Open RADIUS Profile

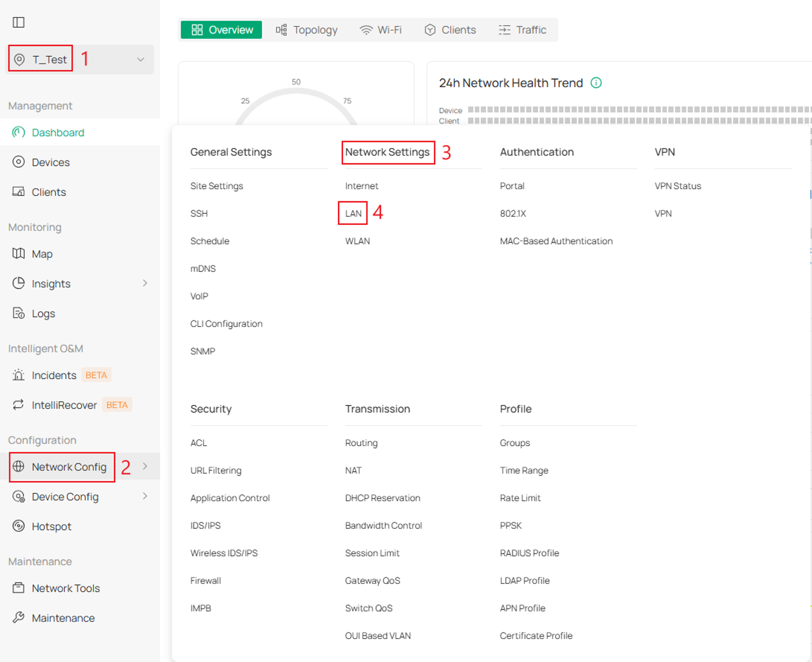click(529, 553)
